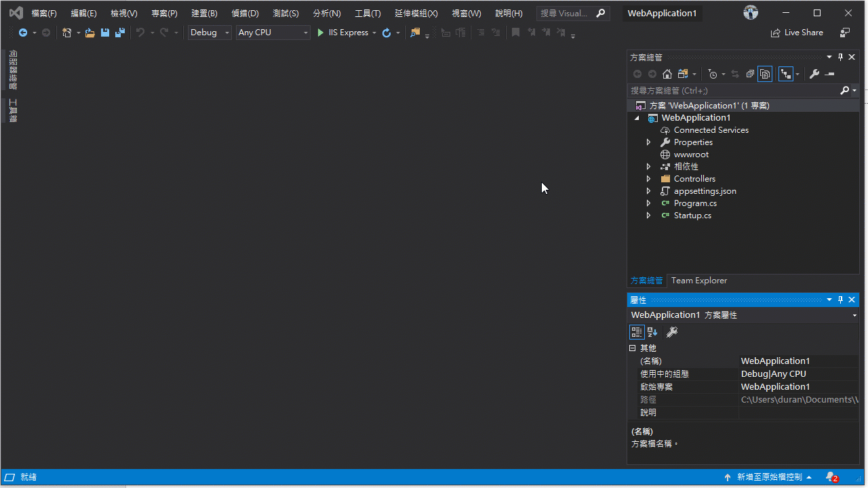Toggle Preview Selected Items in Solution Explorer

pos(764,73)
